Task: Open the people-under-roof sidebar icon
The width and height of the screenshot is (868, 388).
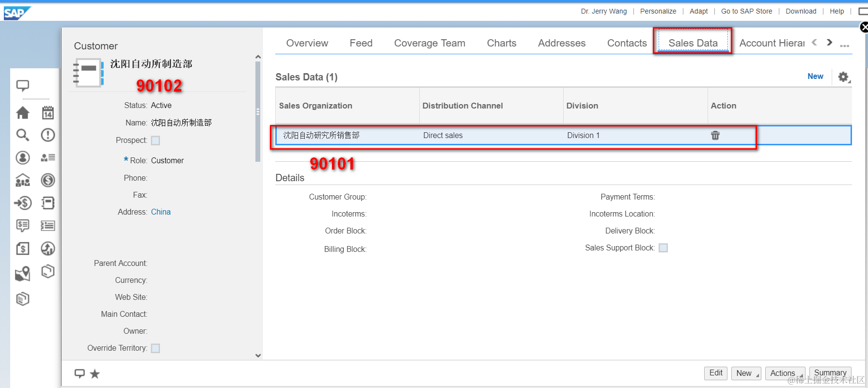Action: pyautogui.click(x=23, y=180)
